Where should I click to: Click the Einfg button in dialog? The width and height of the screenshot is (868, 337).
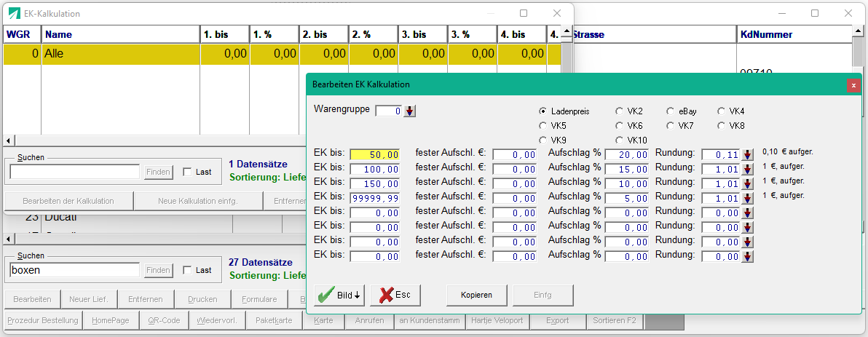pos(543,295)
